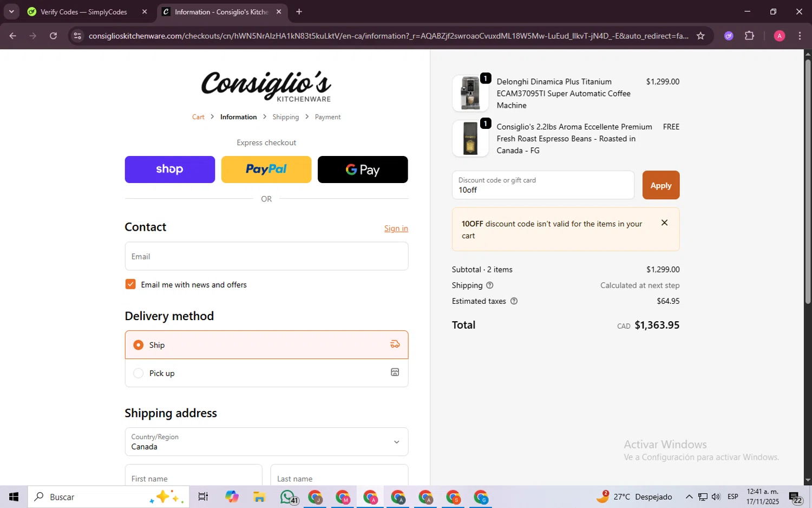
Task: Click the Payment breadcrumb step
Action: [328, 117]
